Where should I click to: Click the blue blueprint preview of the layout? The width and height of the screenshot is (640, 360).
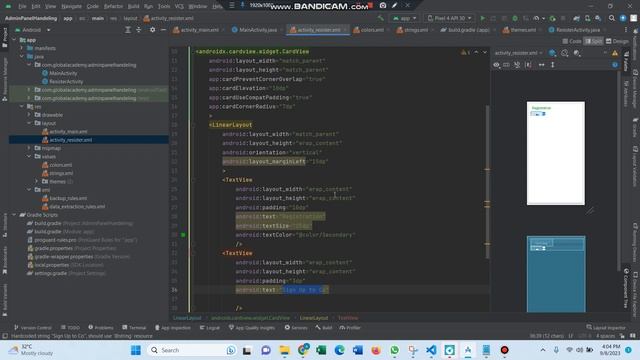[x=556, y=274]
